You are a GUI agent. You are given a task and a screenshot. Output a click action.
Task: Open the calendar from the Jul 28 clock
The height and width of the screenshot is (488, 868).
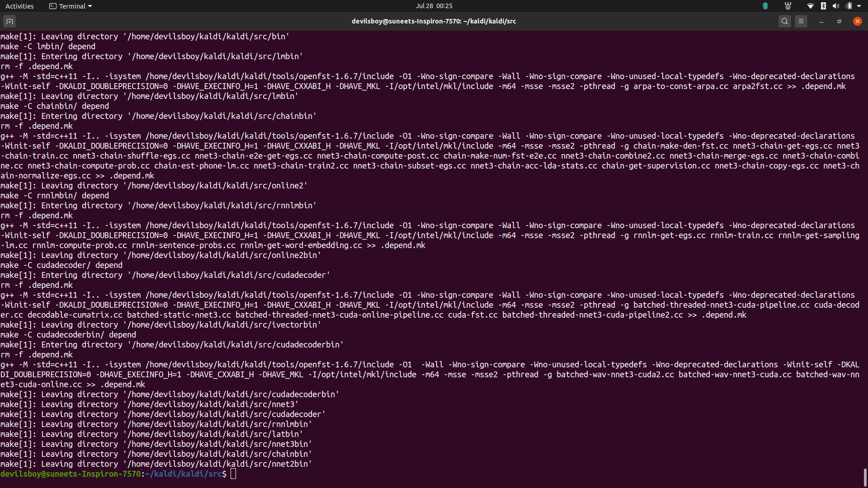coord(434,6)
